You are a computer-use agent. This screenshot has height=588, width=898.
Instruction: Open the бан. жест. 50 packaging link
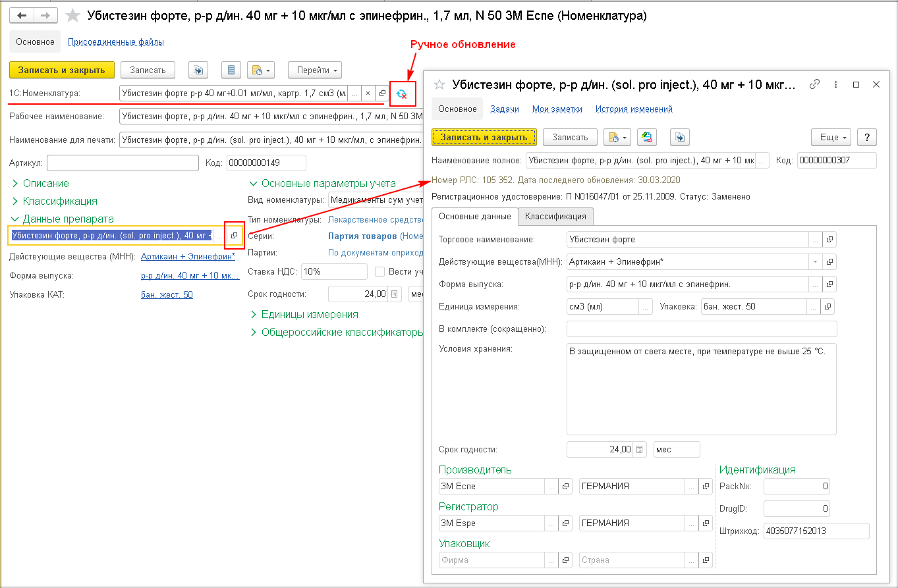[x=167, y=294]
